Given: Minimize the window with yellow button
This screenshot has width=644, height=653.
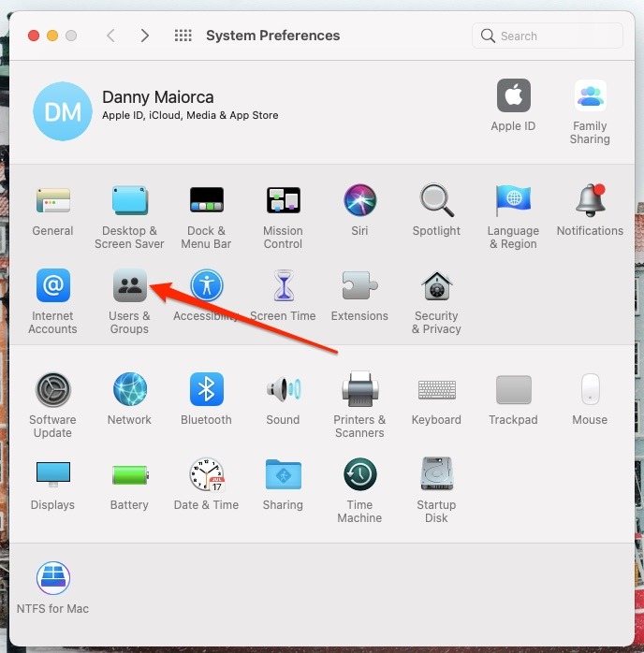Looking at the screenshot, I should 52,36.
